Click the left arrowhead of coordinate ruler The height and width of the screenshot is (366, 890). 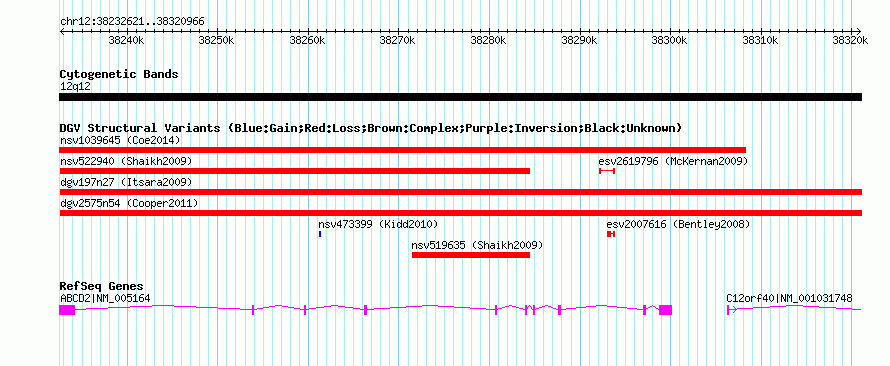pyautogui.click(x=62, y=31)
